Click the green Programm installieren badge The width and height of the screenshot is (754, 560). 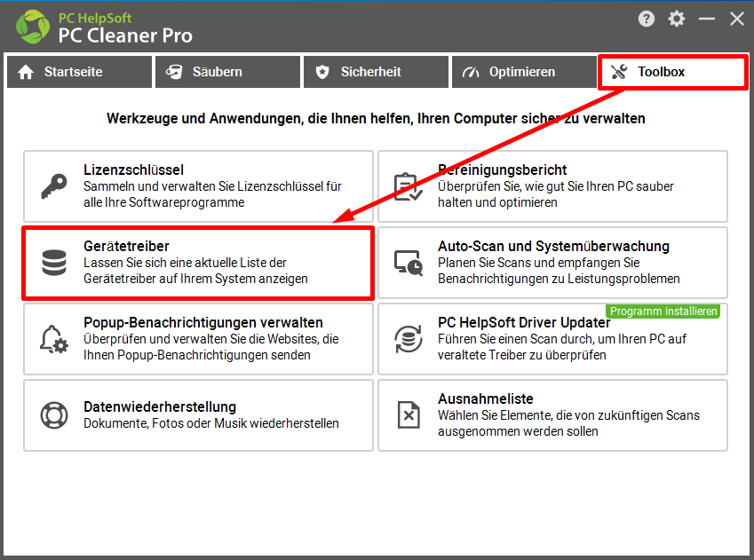(x=663, y=311)
